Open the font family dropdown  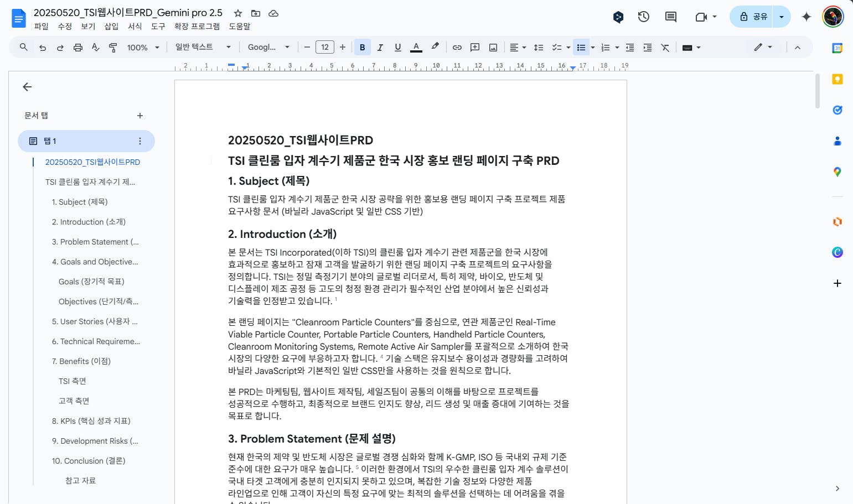coord(268,47)
